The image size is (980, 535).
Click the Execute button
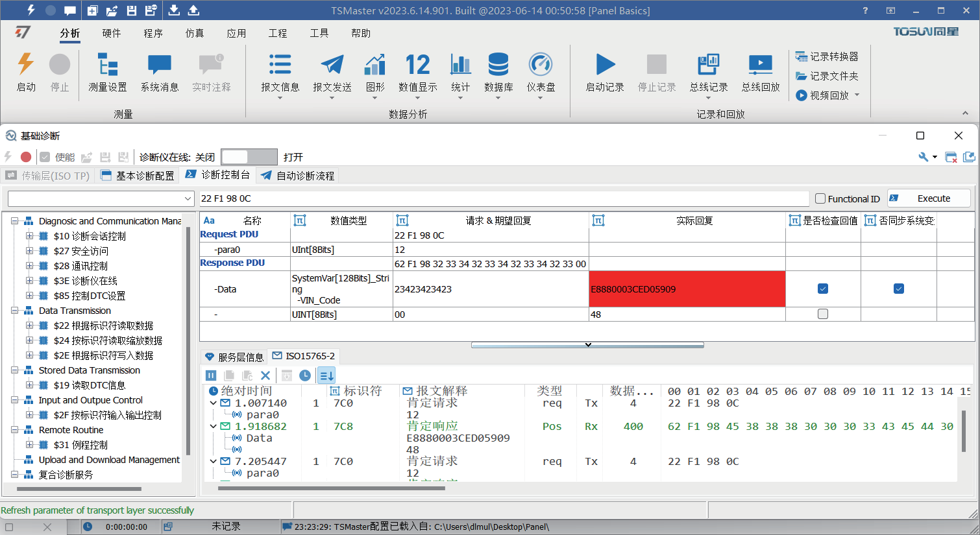[x=929, y=198]
